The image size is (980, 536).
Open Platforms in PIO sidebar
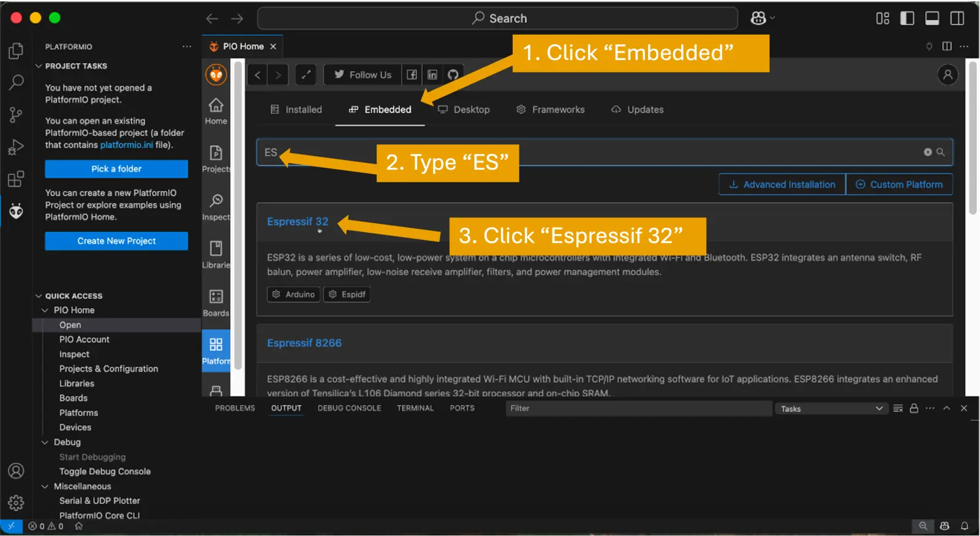coord(216,351)
